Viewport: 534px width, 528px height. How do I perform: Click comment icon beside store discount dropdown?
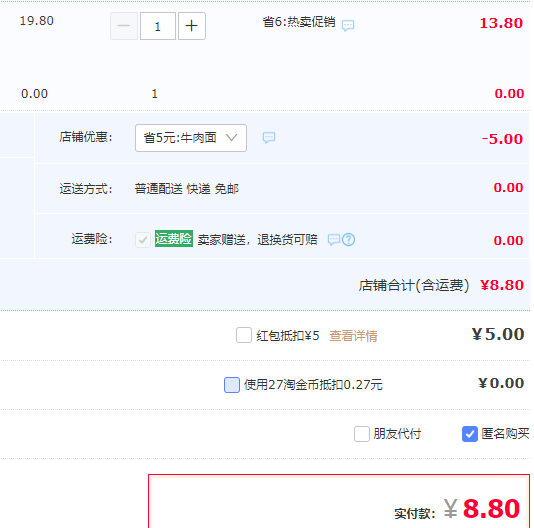(269, 138)
